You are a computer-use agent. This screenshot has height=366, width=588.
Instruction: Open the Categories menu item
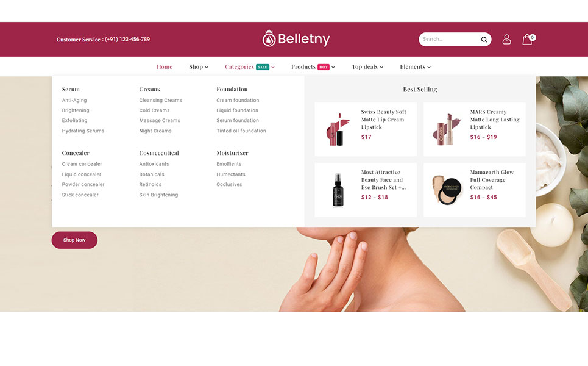(239, 67)
